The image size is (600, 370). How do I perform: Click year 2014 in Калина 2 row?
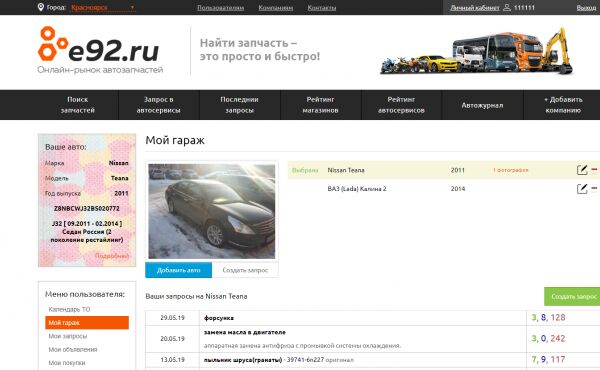[x=458, y=189]
